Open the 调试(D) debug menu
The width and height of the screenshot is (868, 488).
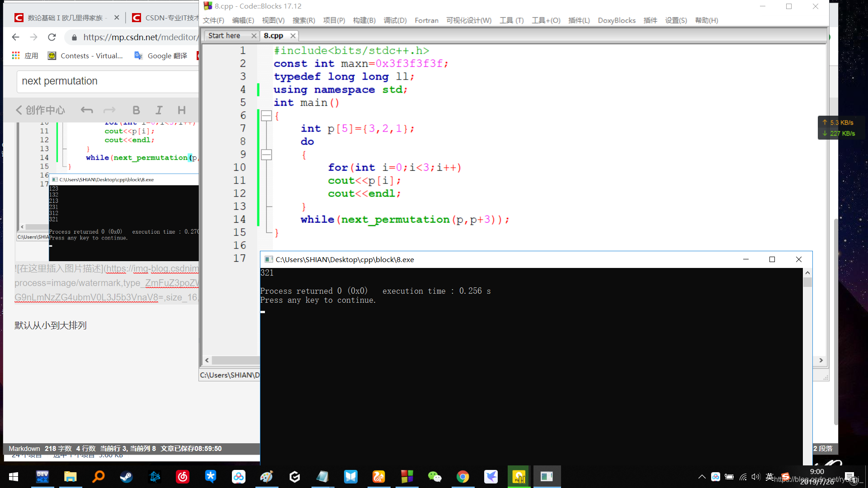click(x=395, y=20)
